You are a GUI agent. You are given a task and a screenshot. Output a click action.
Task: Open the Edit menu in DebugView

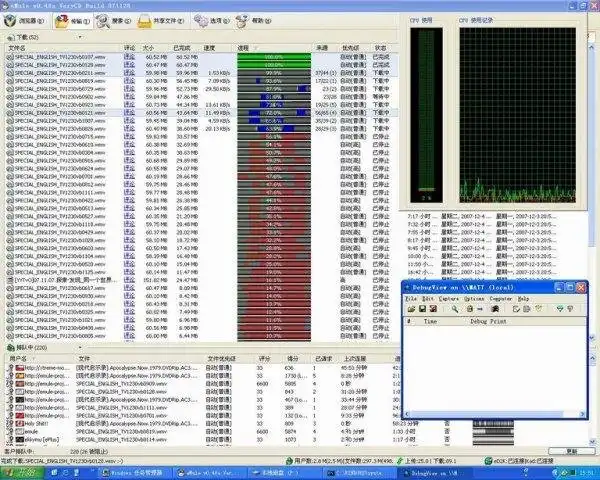pyautogui.click(x=427, y=299)
